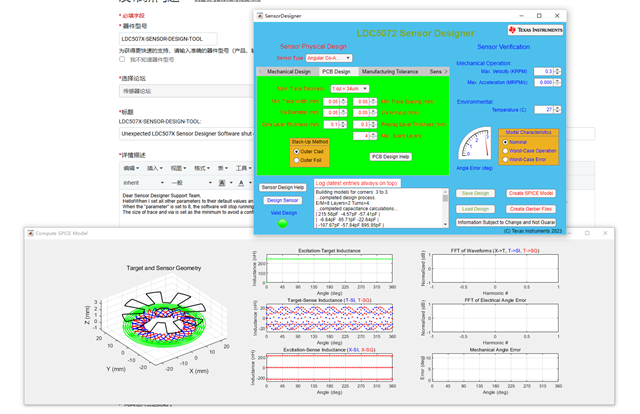This screenshot has height=414, width=640.
Task: Click the Angle Error gauge dial
Action: point(474,143)
